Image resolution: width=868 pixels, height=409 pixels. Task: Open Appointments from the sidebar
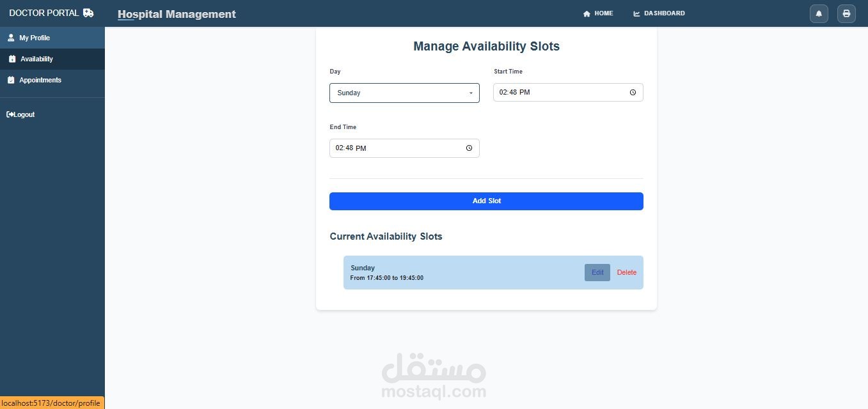pos(52,80)
